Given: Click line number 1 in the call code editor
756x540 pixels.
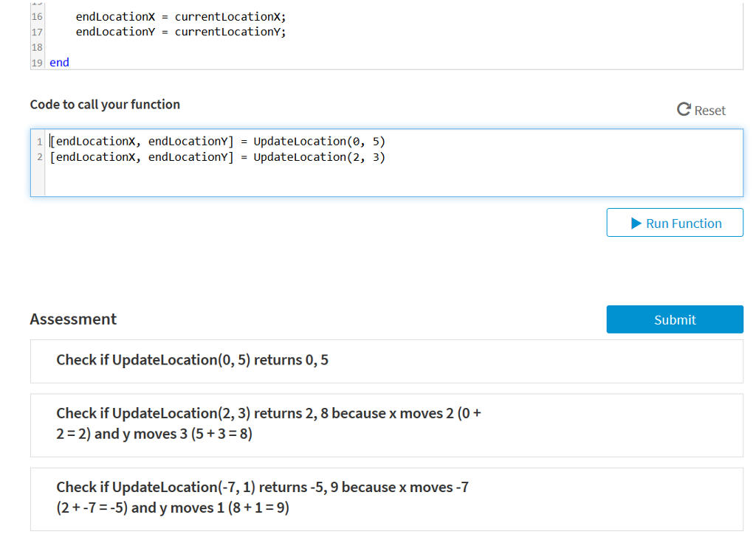Looking at the screenshot, I should [38, 141].
